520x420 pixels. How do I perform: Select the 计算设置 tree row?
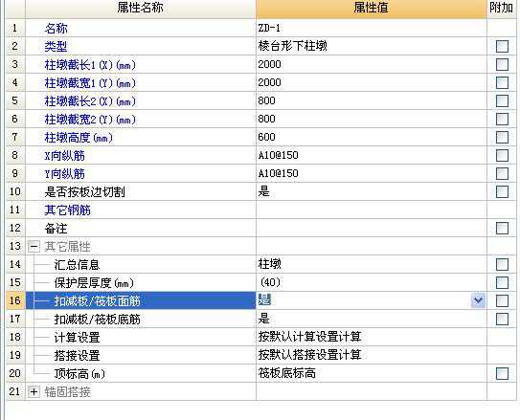[141, 337]
